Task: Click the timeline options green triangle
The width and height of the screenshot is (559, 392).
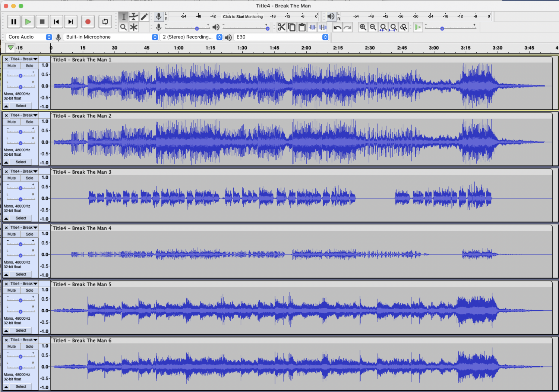Action: (x=10, y=48)
